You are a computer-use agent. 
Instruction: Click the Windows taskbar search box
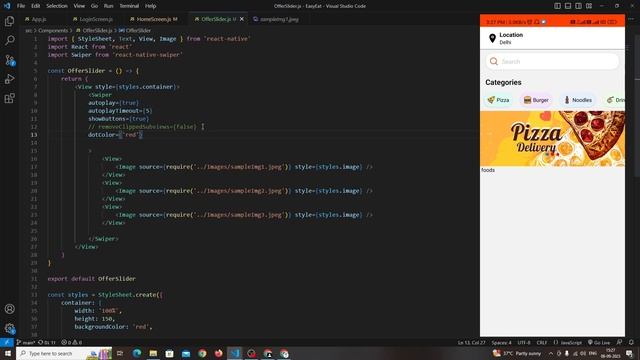tap(64, 353)
